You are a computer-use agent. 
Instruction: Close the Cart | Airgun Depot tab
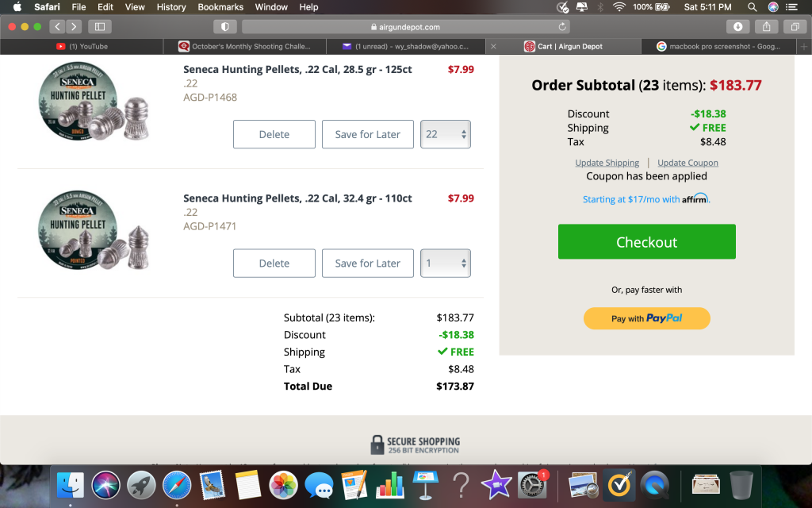pyautogui.click(x=493, y=46)
